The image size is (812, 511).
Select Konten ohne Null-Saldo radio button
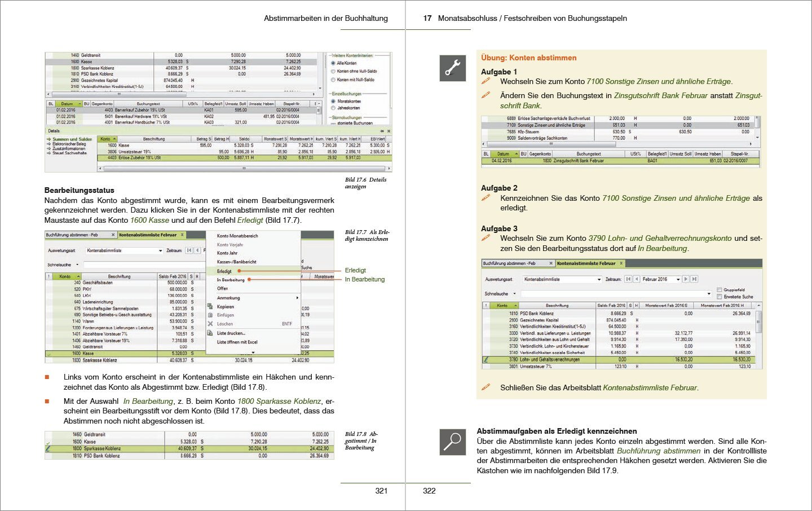333,71
